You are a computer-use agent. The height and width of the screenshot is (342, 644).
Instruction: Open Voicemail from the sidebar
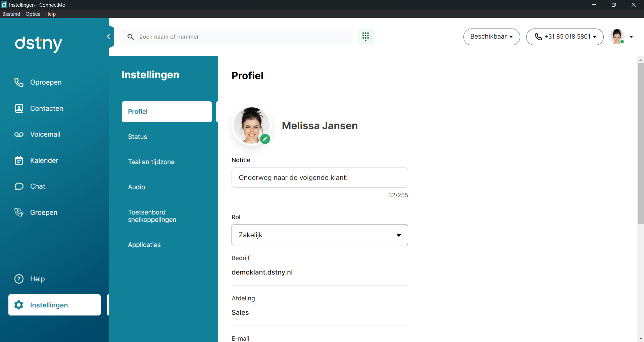[45, 135]
